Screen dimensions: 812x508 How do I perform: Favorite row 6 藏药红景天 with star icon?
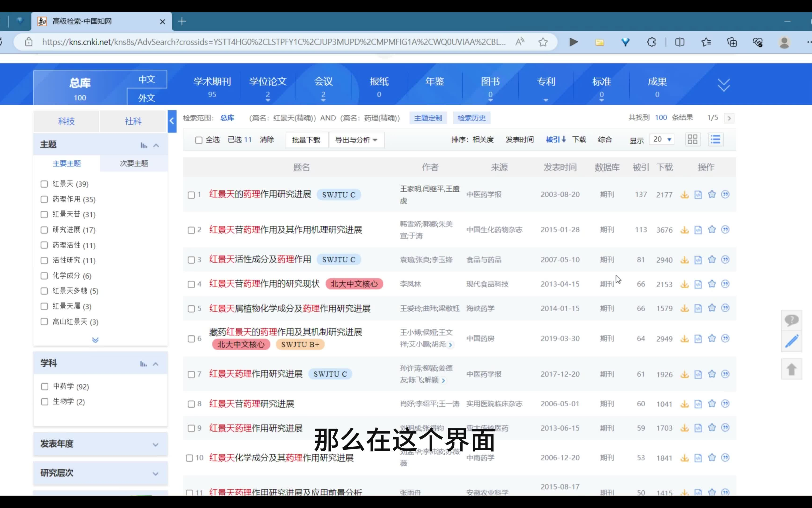[712, 338]
